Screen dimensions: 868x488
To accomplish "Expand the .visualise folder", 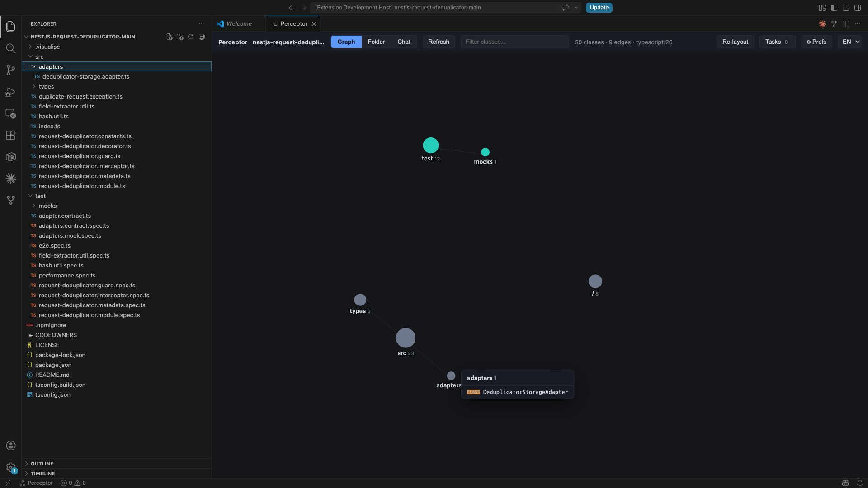I will click(x=117, y=47).
